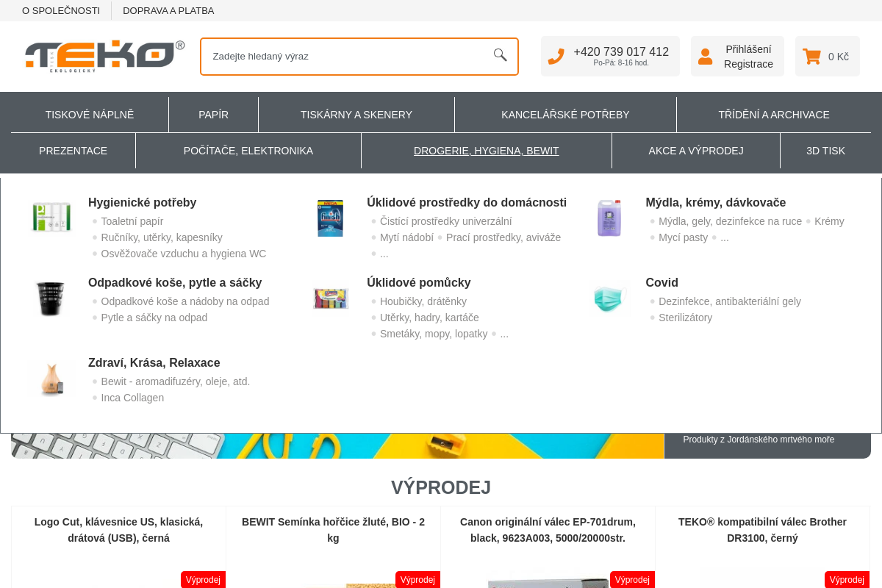Open TEKO kompatibilní válec Brother DR3100
Image resolution: width=882 pixels, height=588 pixels.
point(762,530)
